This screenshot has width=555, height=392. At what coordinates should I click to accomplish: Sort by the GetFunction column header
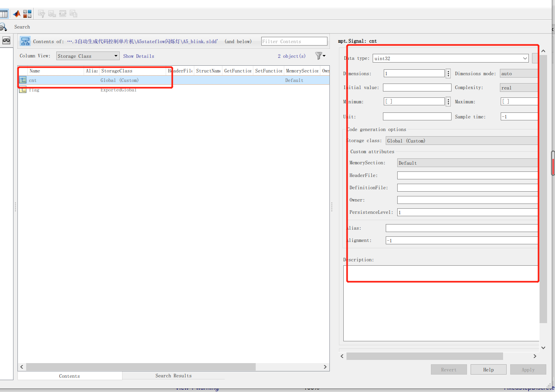(x=238, y=71)
